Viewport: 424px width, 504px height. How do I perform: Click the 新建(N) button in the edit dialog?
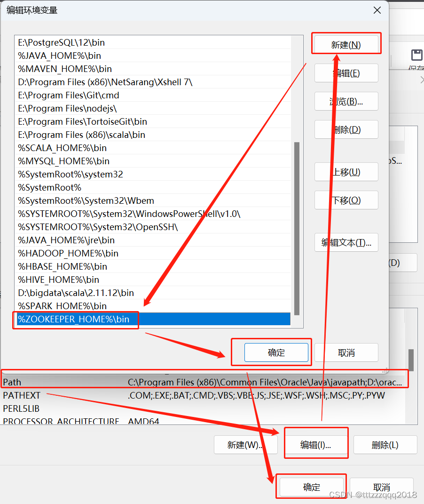pos(346,45)
